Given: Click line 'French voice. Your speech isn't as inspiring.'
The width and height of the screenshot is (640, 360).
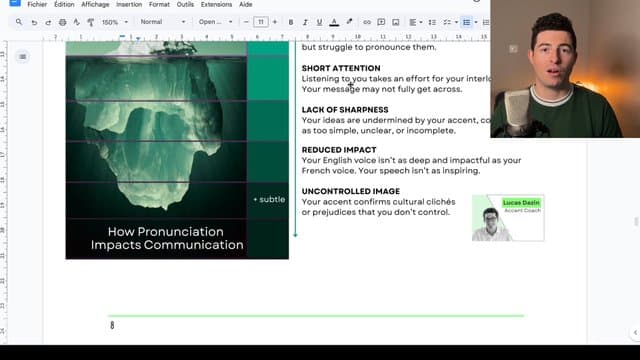Looking at the screenshot, I should pos(391,171).
